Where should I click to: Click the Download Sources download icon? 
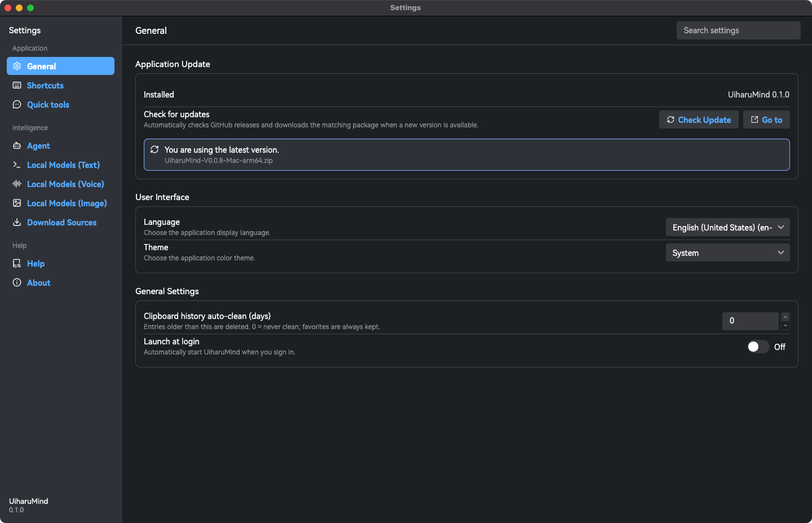[x=17, y=222]
